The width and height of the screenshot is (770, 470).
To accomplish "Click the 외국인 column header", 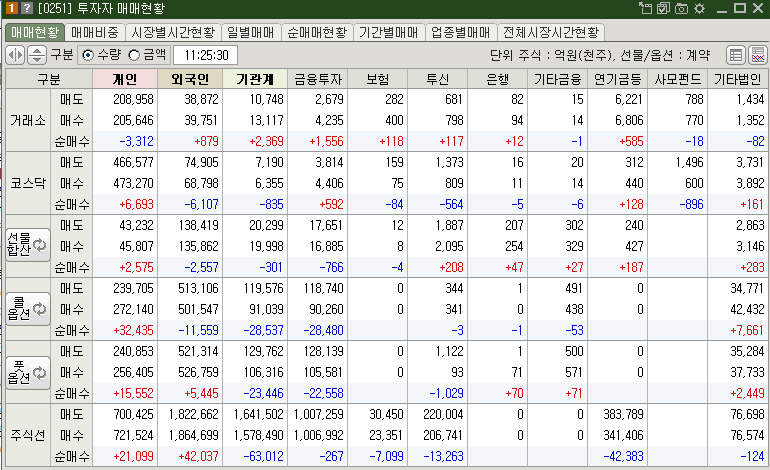I will [x=190, y=79].
